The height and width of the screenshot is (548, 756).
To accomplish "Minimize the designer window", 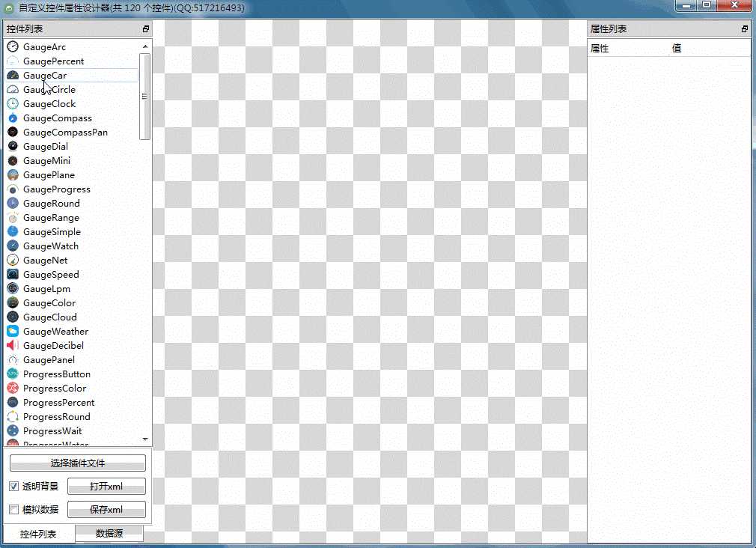I will point(686,5).
